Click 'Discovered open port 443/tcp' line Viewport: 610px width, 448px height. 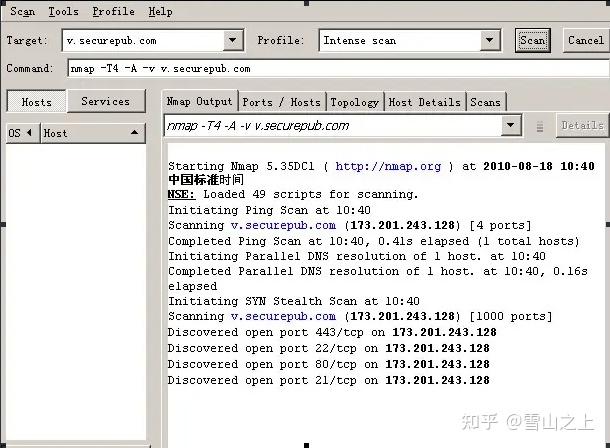tap(332, 332)
